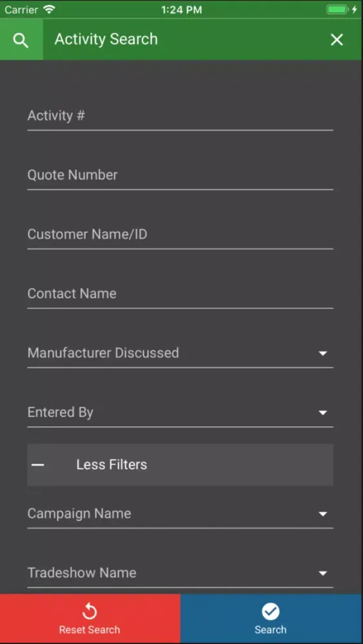The image size is (363, 644).
Task: Open the Campaign Name dropdown arrow
Action: (323, 514)
